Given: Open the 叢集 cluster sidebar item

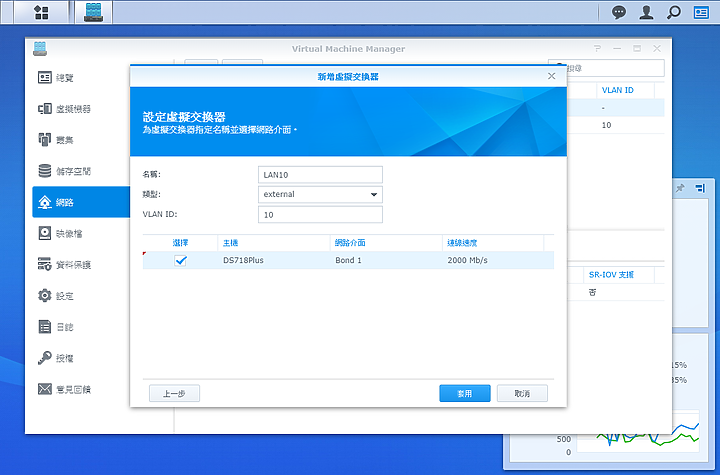Looking at the screenshot, I should (x=81, y=140).
